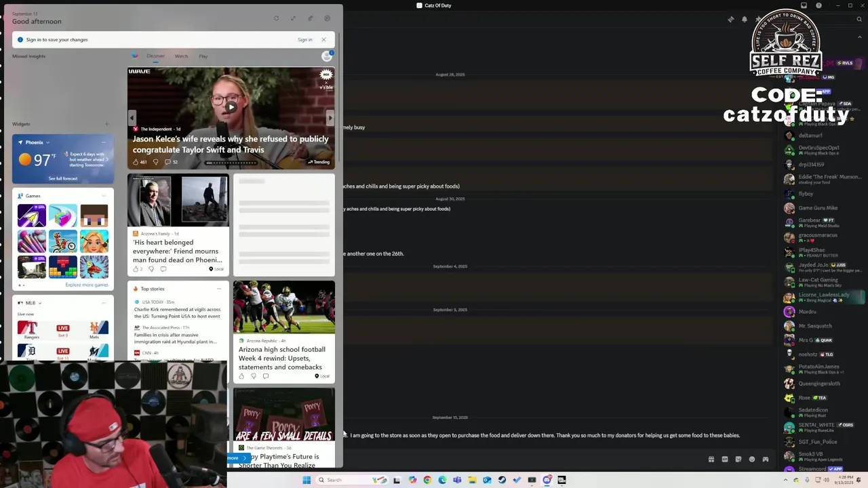Screen dimensions: 868x488
Task: Like the Arizona football article
Action: [241, 376]
